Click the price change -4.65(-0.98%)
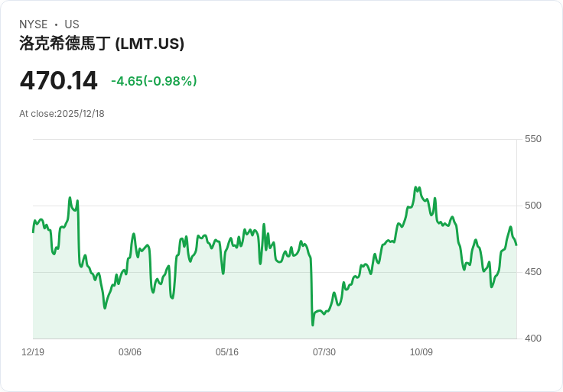This screenshot has width=563, height=392. (x=154, y=81)
